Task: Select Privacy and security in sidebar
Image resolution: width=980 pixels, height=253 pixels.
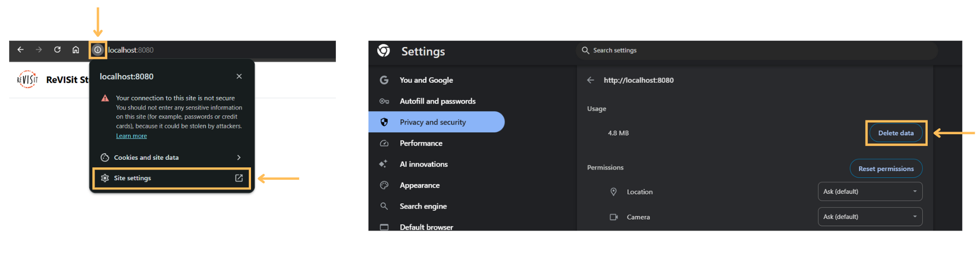Action: [433, 122]
